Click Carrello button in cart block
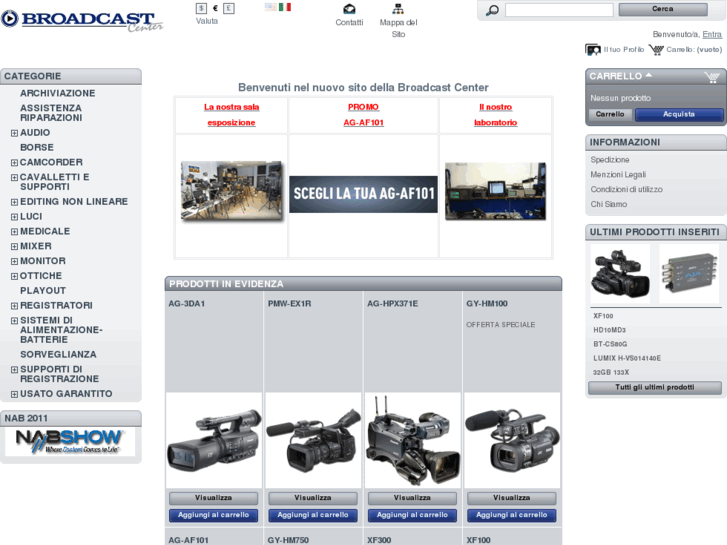727x545 pixels. 610,115
